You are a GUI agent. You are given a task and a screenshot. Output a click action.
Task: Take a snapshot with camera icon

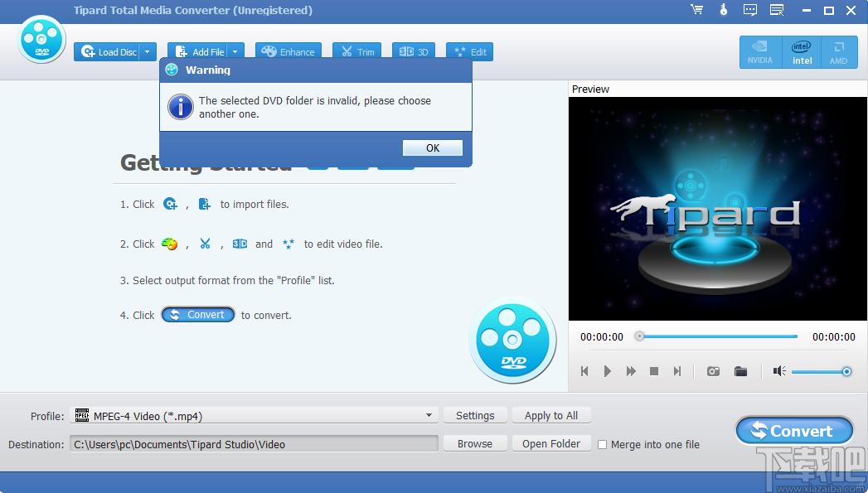[713, 371]
